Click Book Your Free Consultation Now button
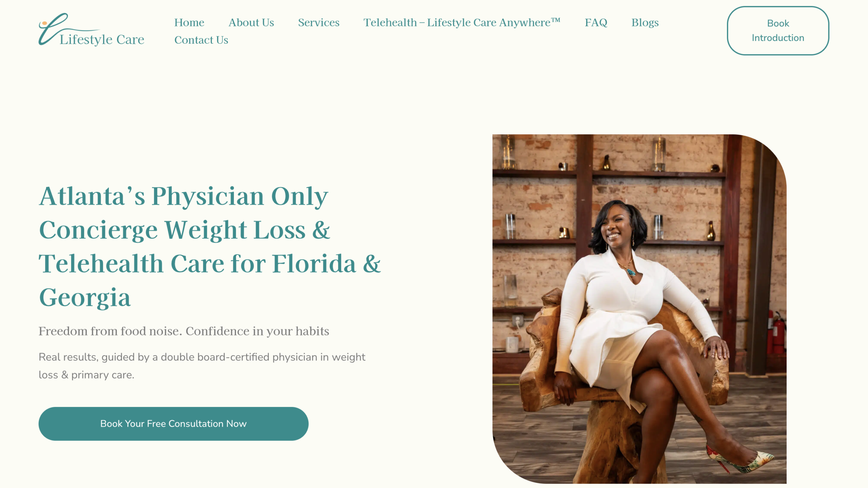 (x=173, y=424)
